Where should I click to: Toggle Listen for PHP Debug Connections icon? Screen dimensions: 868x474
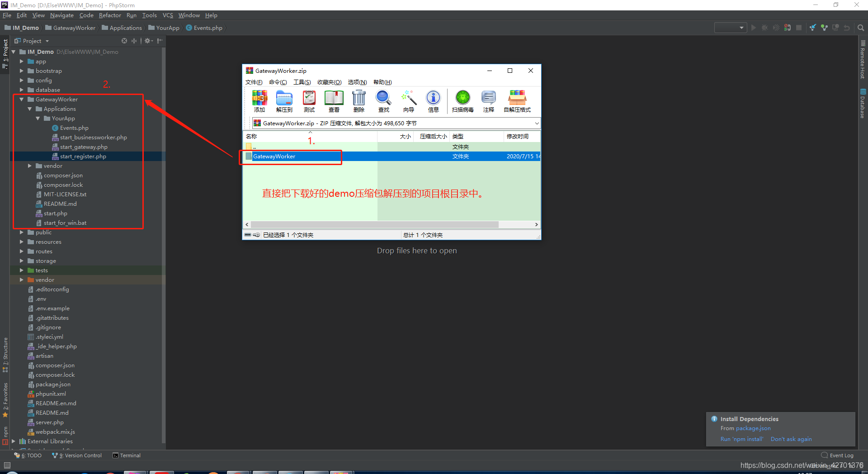pyautogui.click(x=788, y=28)
